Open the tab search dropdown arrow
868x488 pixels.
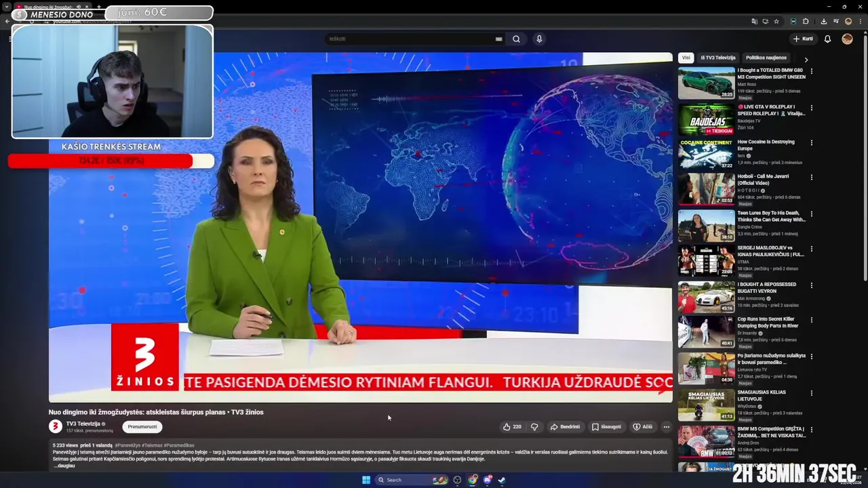tap(6, 7)
